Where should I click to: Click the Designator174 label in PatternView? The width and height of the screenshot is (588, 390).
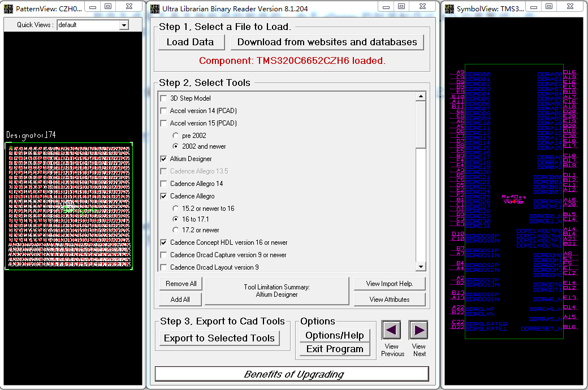[x=31, y=135]
